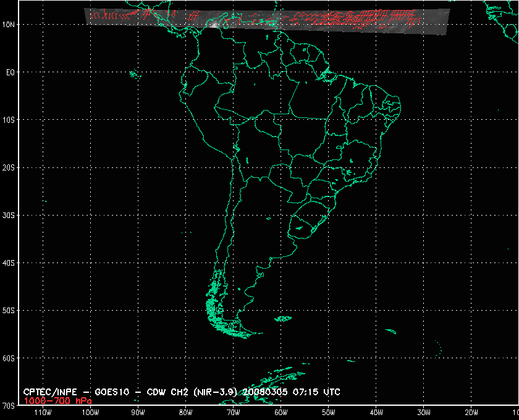Click the 50S latitude label
Screen dimensions: 519x420
(9, 311)
